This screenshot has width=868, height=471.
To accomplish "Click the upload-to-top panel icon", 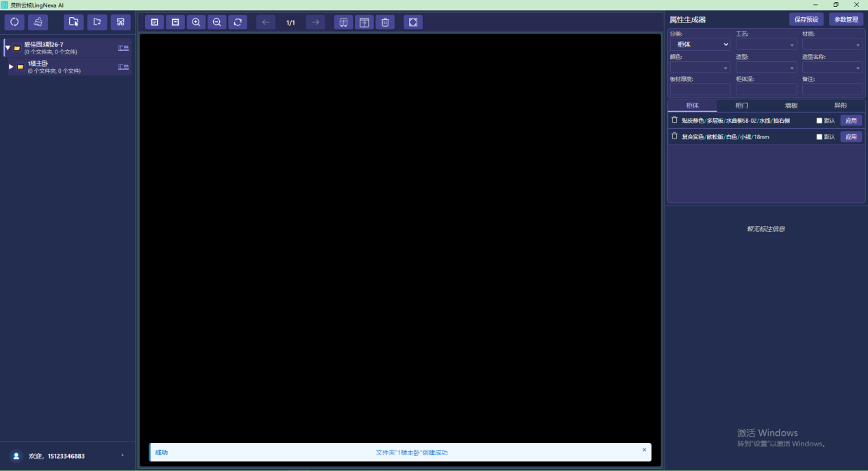I will pyautogui.click(x=364, y=22).
